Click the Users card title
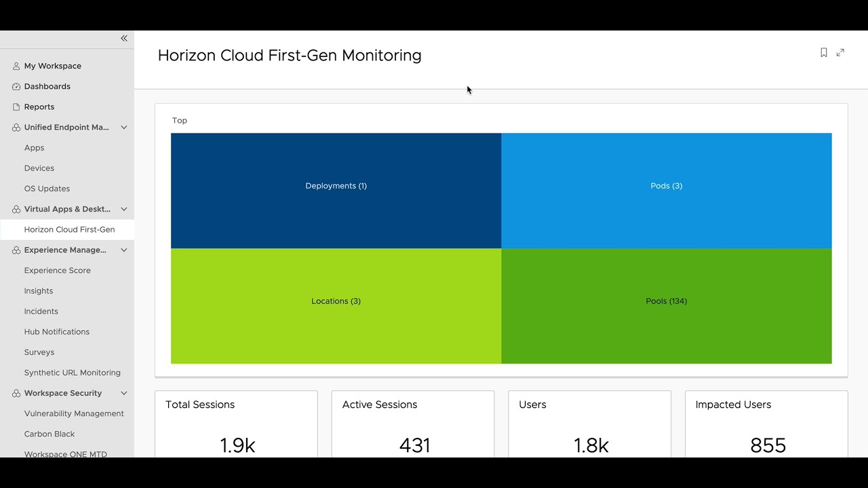Screen dimensions: 868x488 coord(532,405)
